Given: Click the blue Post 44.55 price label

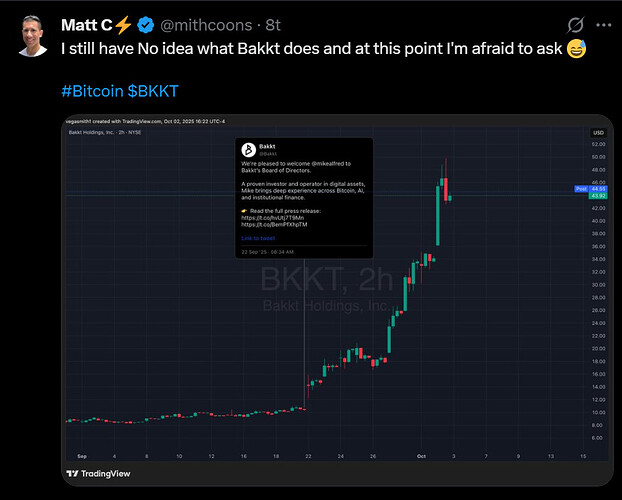Looking at the screenshot, I should [x=591, y=189].
